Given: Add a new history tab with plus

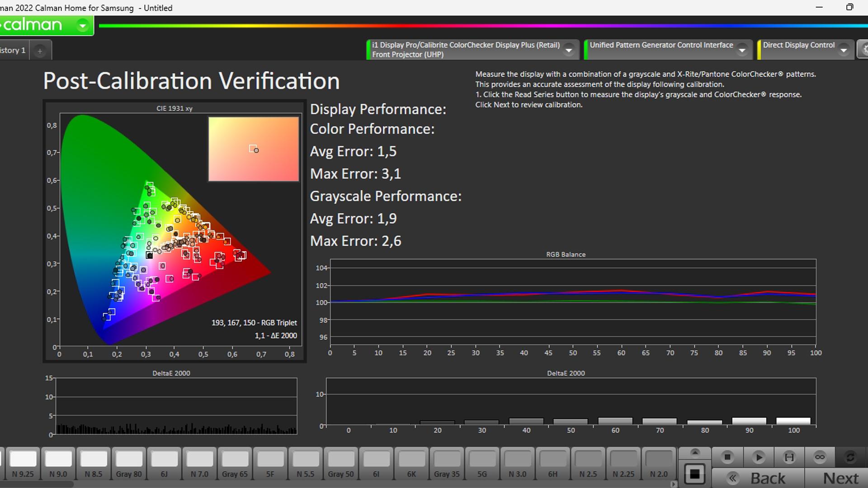Looking at the screenshot, I should (40, 51).
